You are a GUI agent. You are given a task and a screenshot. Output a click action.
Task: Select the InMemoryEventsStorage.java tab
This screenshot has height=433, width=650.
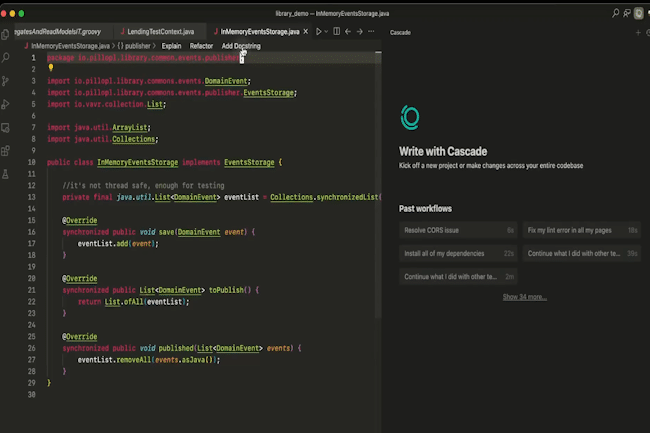260,31
